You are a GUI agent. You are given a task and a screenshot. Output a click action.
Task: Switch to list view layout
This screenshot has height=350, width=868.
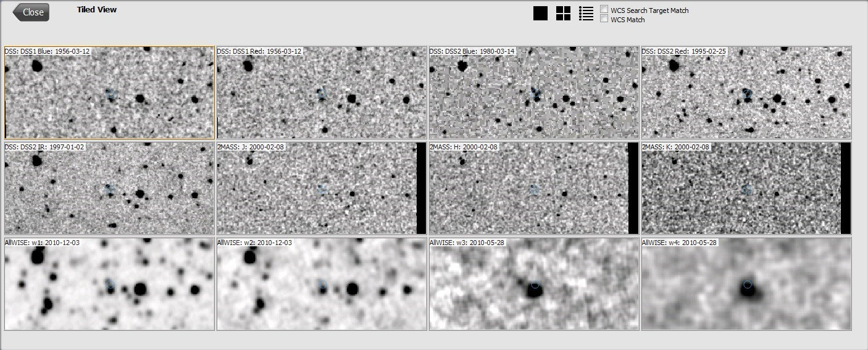(586, 14)
